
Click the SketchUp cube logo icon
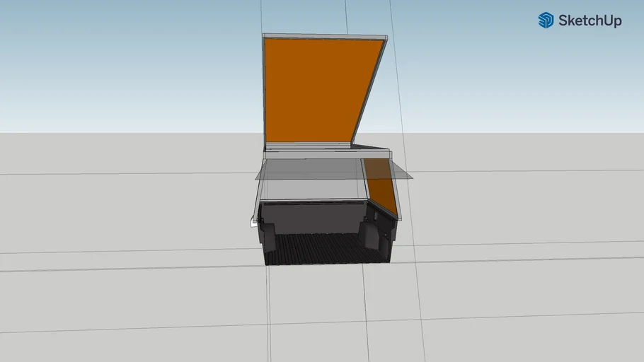pyautogui.click(x=546, y=21)
